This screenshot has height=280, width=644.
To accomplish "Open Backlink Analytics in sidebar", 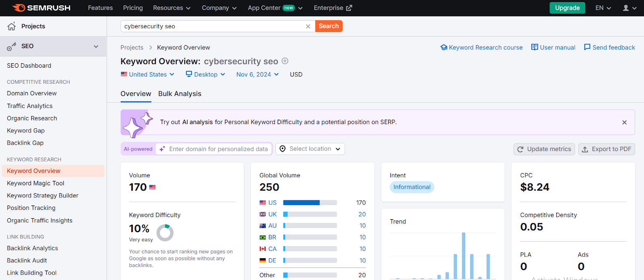I will [x=32, y=248].
